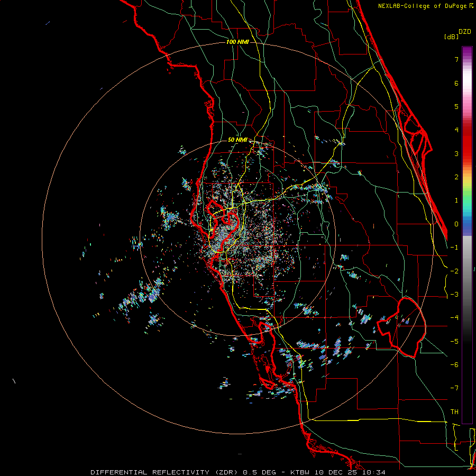Viewport: 476px width, 476px height.
Task: Click the color scale value 7
Action: click(x=456, y=59)
